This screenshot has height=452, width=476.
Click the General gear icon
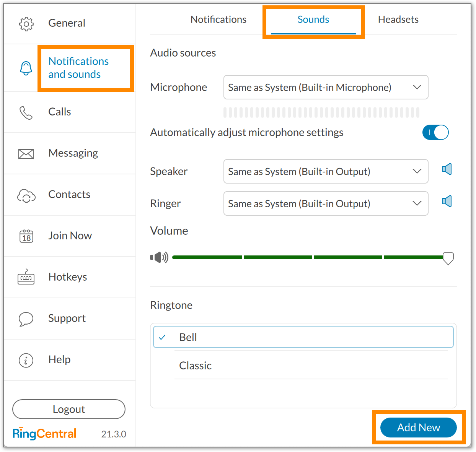(26, 24)
